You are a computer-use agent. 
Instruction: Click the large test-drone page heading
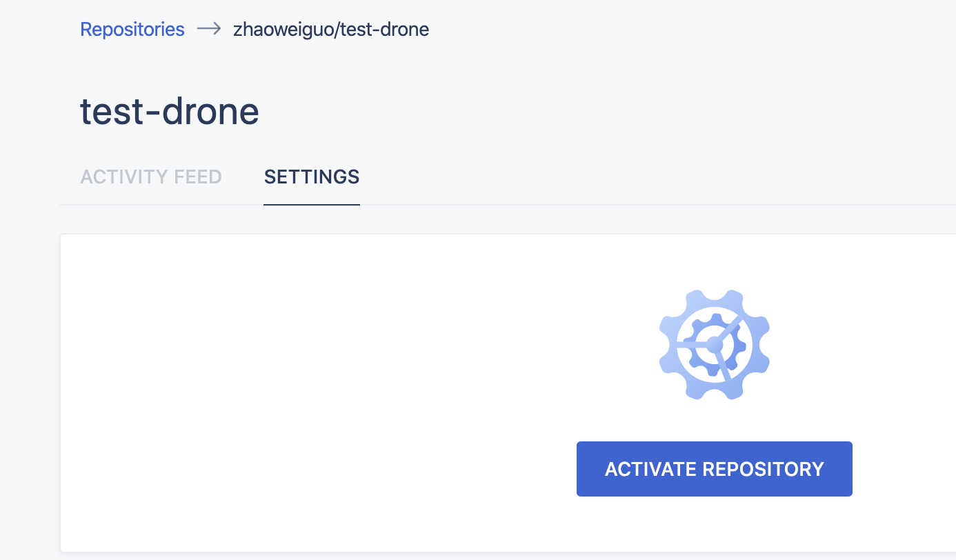click(170, 111)
